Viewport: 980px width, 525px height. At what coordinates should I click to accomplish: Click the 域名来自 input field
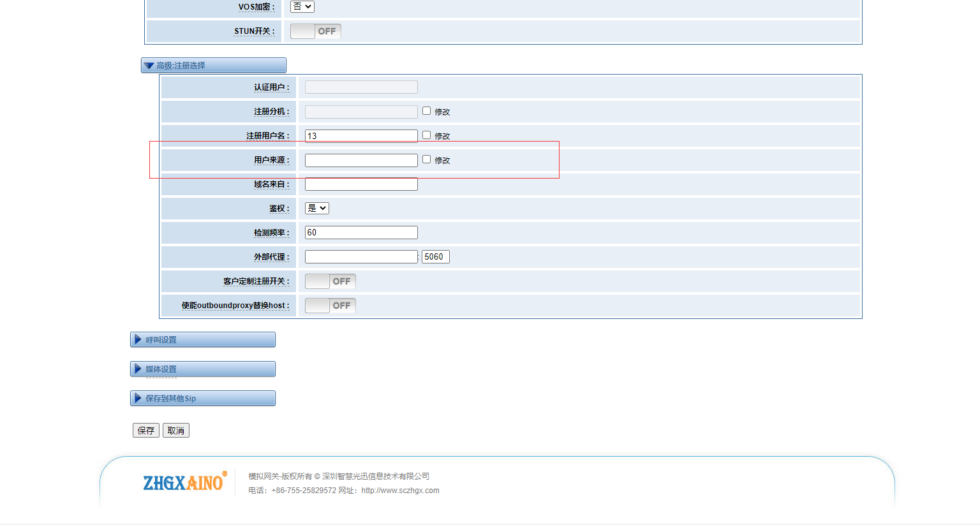click(x=361, y=184)
